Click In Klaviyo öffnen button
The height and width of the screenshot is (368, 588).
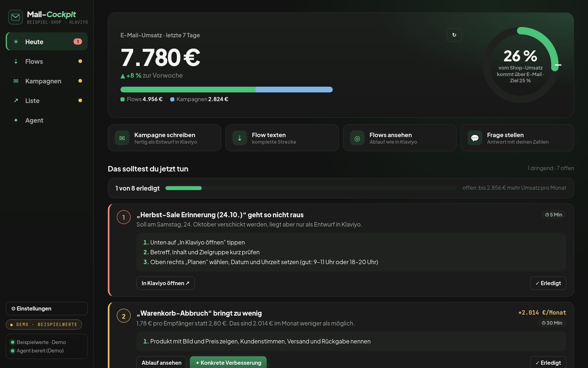(166, 283)
